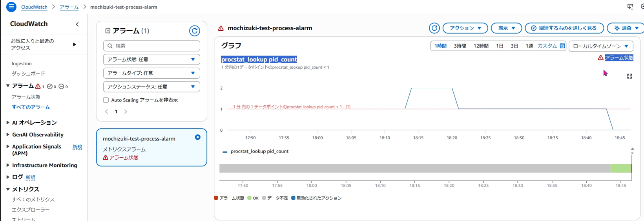The height and width of the screenshot is (221, 644).
Task: Collapse the アラーム (1) panel section
Action: click(x=108, y=31)
